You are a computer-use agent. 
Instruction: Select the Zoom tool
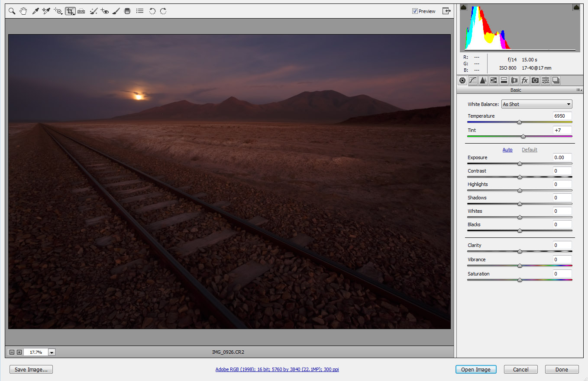point(12,11)
